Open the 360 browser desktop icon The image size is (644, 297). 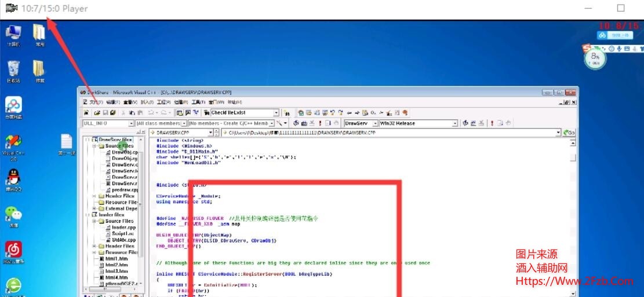point(13,287)
